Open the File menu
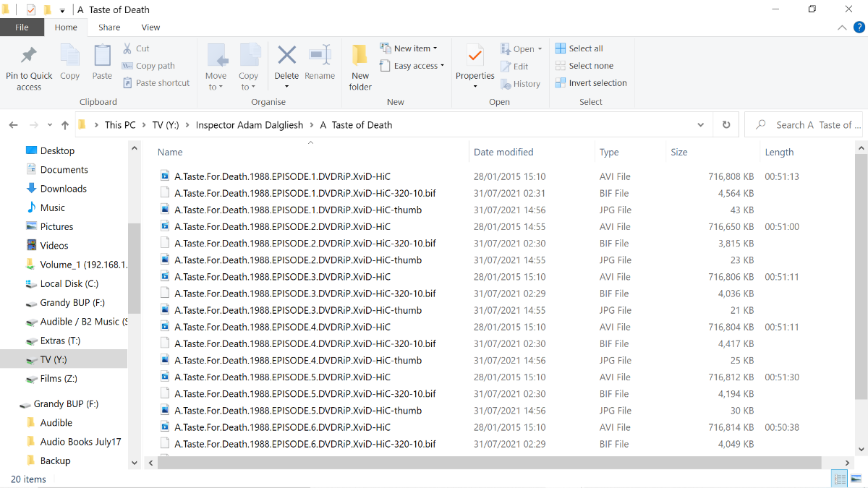868x488 pixels. tap(22, 27)
